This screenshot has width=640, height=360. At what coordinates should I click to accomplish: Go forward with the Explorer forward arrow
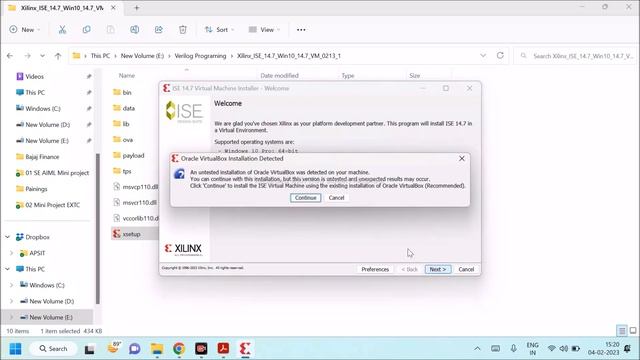[x=27, y=56]
